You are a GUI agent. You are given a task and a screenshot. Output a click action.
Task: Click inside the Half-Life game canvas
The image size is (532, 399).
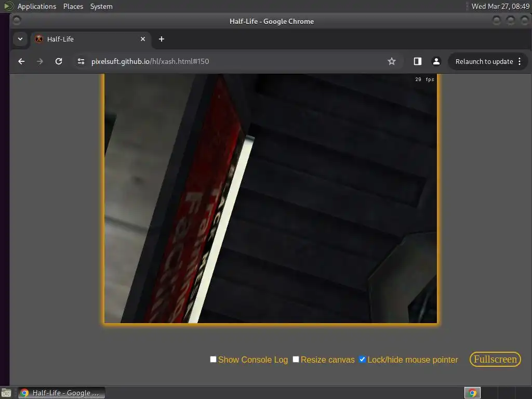pos(271,198)
